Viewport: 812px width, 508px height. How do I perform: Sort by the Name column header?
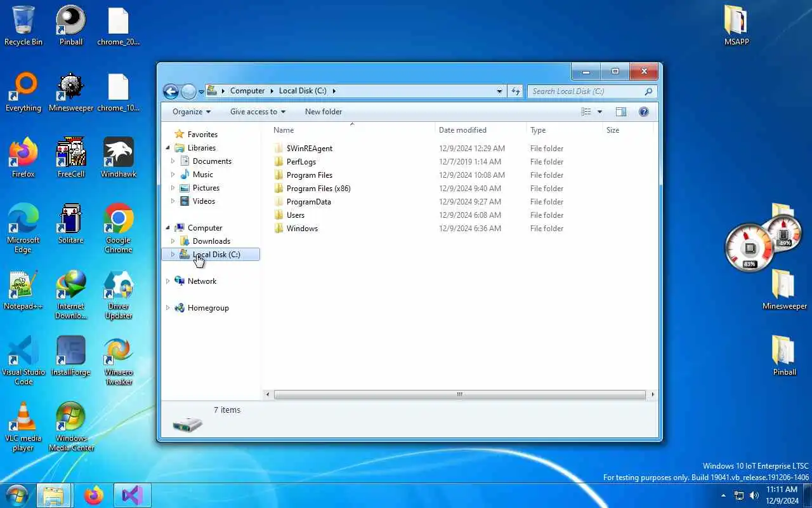(x=351, y=130)
